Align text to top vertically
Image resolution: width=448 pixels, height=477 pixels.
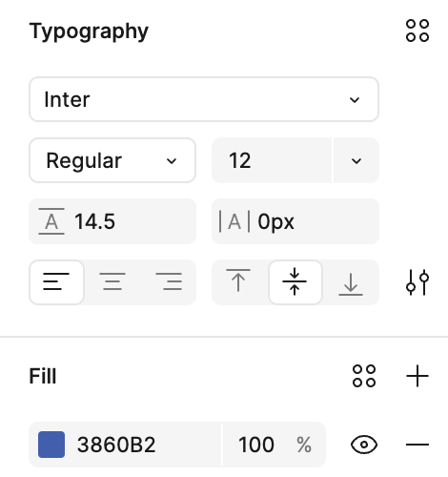[x=238, y=282]
